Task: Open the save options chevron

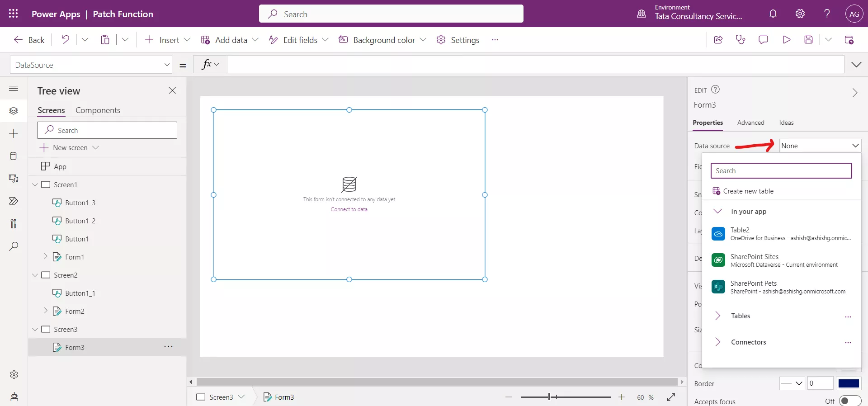Action: (828, 40)
